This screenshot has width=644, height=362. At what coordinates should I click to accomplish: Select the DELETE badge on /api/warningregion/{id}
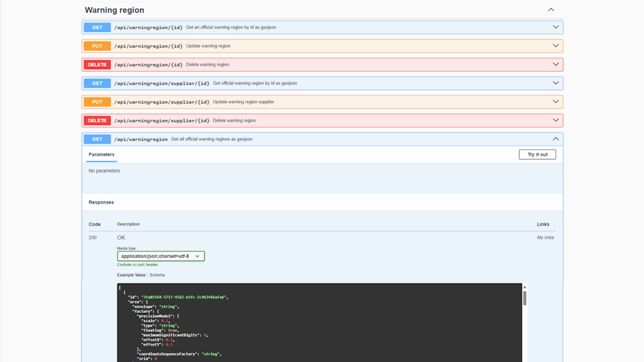pyautogui.click(x=96, y=64)
